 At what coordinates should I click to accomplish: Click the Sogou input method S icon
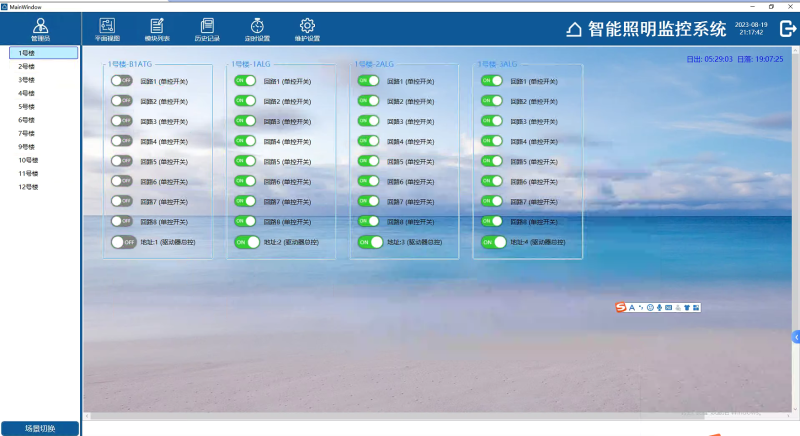click(620, 306)
